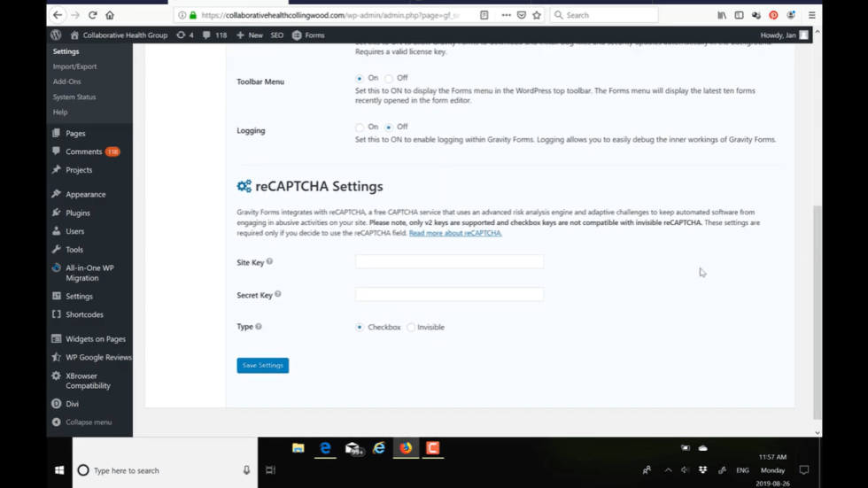Open SEO admin bar menu
868x488 pixels.
tap(276, 35)
